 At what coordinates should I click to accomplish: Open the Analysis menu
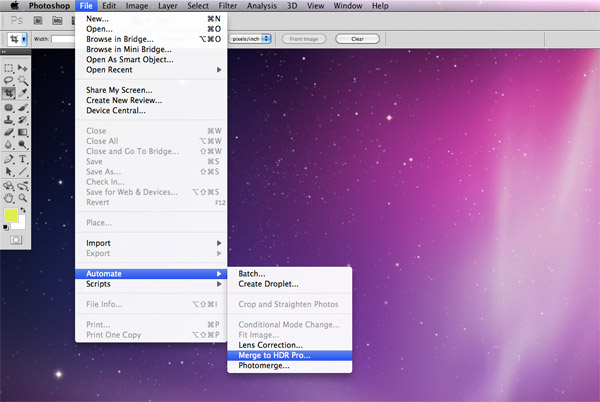click(x=262, y=6)
